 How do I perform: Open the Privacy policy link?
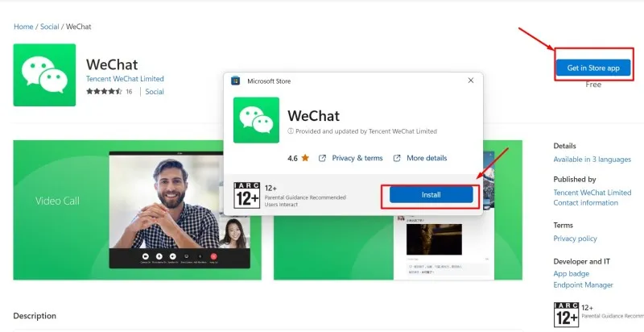pyautogui.click(x=575, y=239)
